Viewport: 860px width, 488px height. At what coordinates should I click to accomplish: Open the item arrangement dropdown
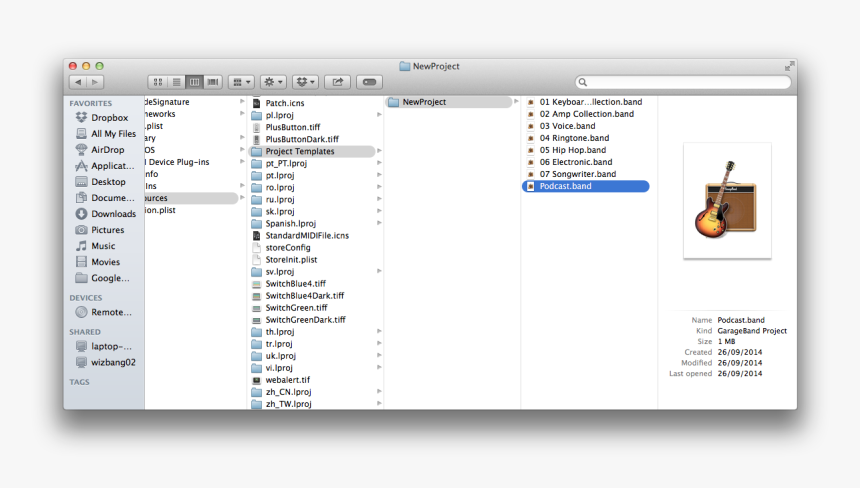[241, 82]
